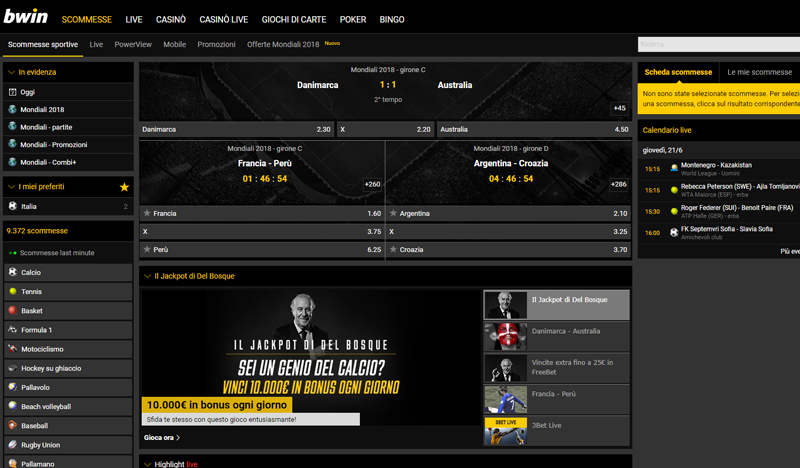
Task: Click the Gioca ora link
Action: click(162, 437)
